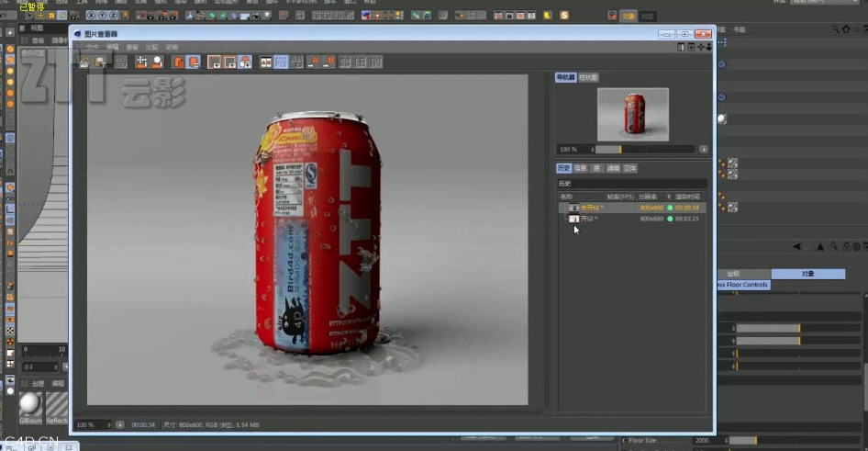Screen dimensions: 868x451
Task: Toggle the X axis lock in main toolbar
Action: click(x=92, y=16)
